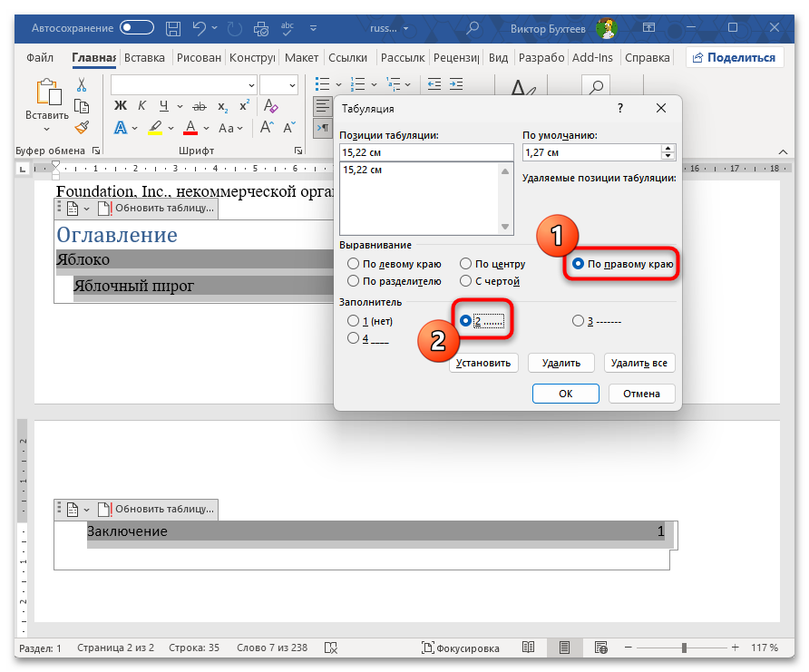Click the Redo icon
Viewport: 809px width, 672px height.
click(x=235, y=28)
